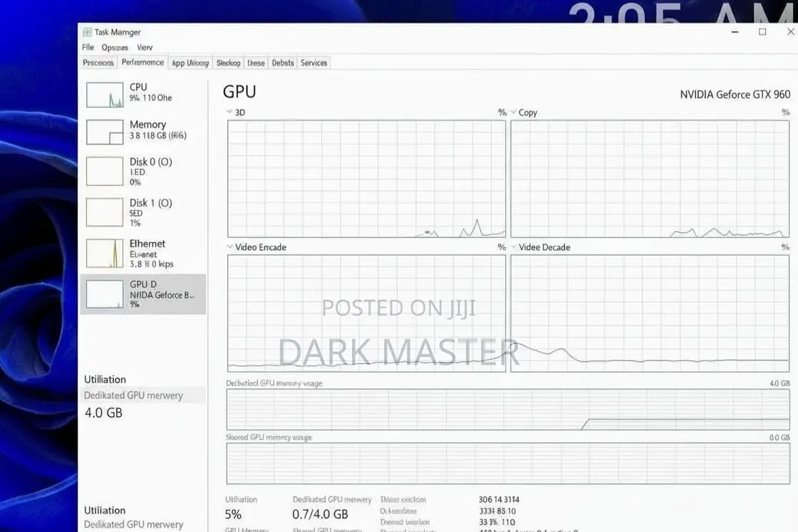Viewport: 798px width, 532px height.
Task: Expand the 3D engine dropdown chevron
Action: coord(229,112)
